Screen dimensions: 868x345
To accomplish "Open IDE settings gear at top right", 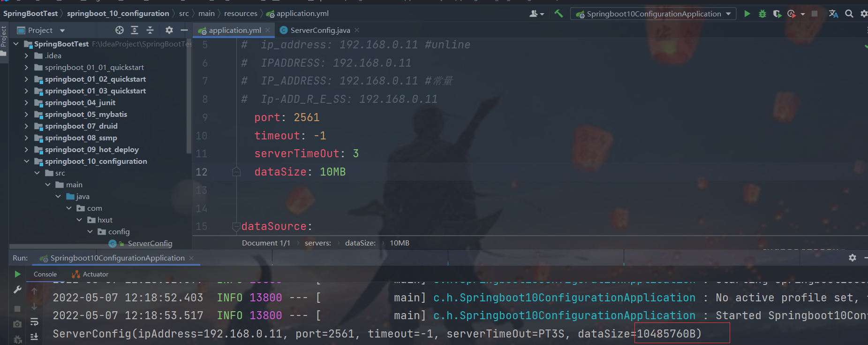I will pyautogui.click(x=864, y=14).
